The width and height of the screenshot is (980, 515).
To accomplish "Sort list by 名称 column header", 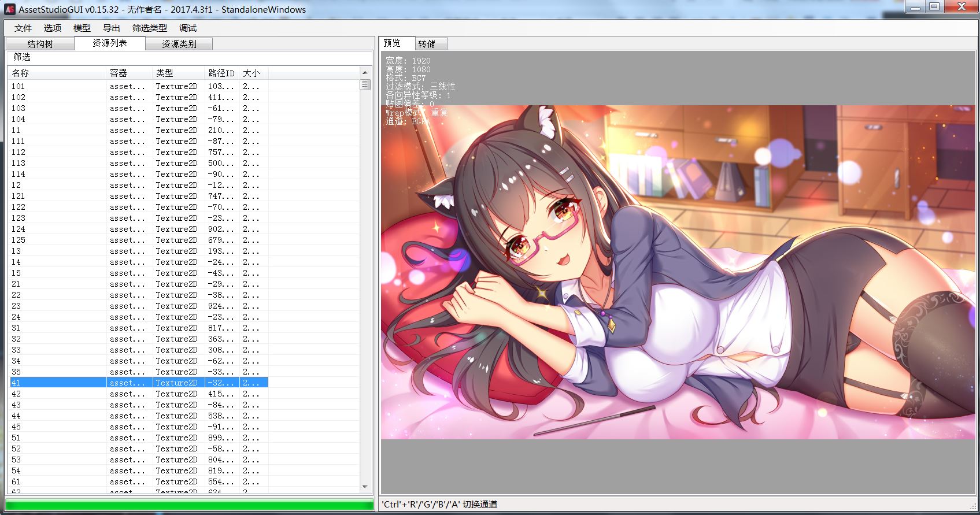I will 57,73.
